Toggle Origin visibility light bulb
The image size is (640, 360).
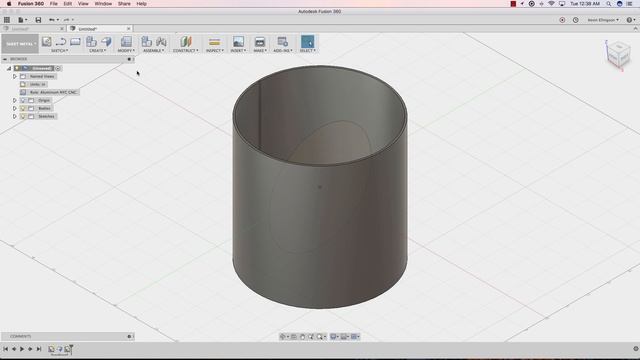coord(23,100)
